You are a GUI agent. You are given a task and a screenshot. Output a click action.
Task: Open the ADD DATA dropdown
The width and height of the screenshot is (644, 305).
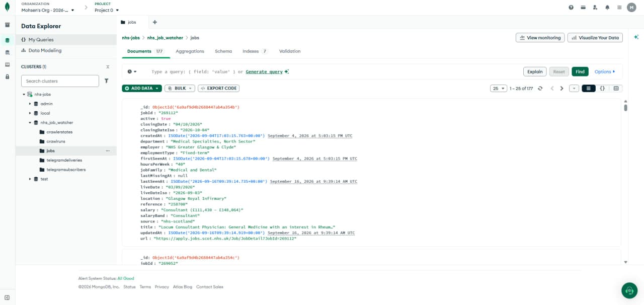(x=142, y=89)
